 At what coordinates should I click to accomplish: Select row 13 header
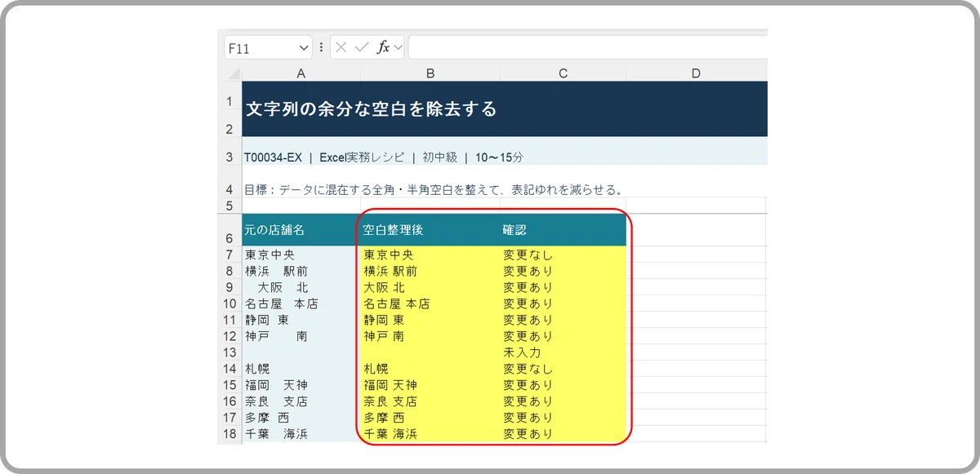229,352
